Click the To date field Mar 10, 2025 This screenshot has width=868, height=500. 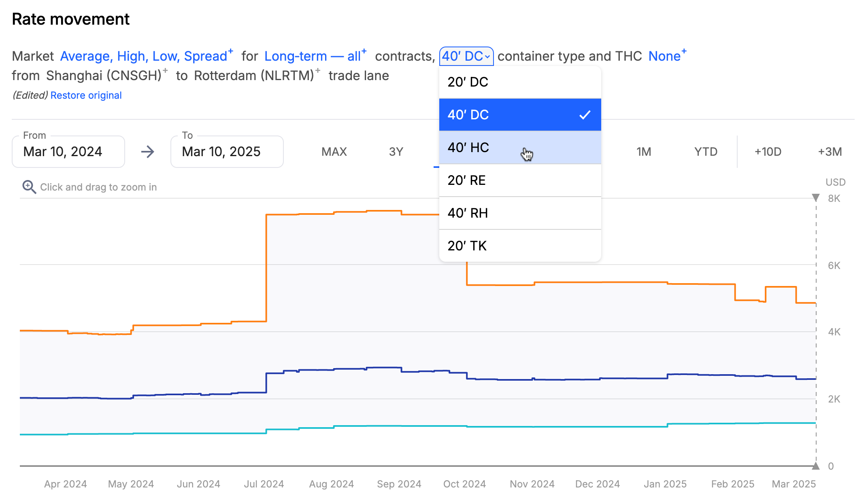(227, 152)
